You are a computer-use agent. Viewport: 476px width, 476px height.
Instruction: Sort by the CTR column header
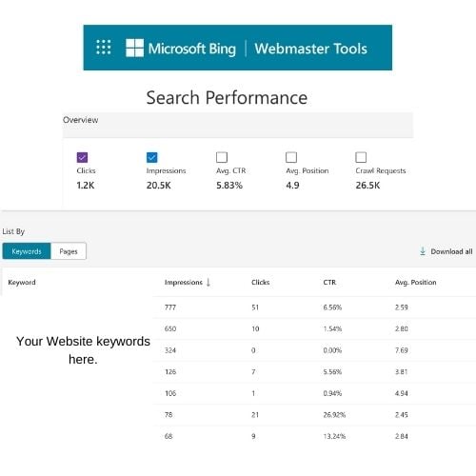(x=329, y=282)
